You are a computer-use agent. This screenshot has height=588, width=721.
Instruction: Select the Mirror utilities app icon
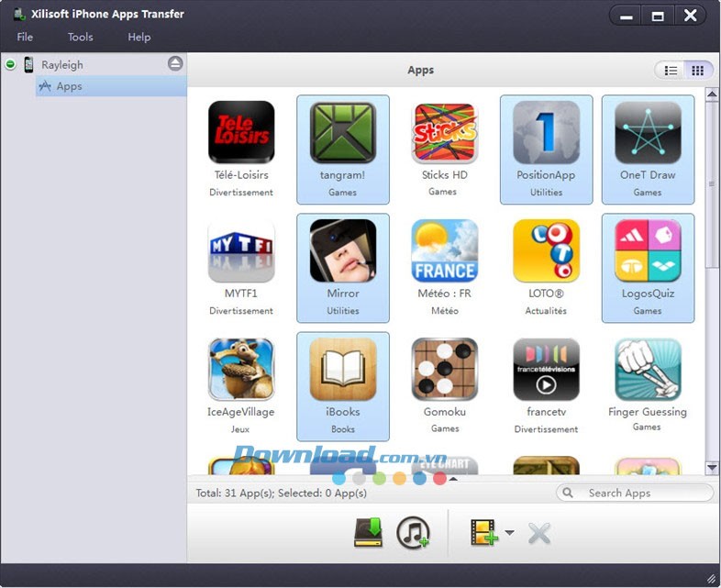point(343,251)
